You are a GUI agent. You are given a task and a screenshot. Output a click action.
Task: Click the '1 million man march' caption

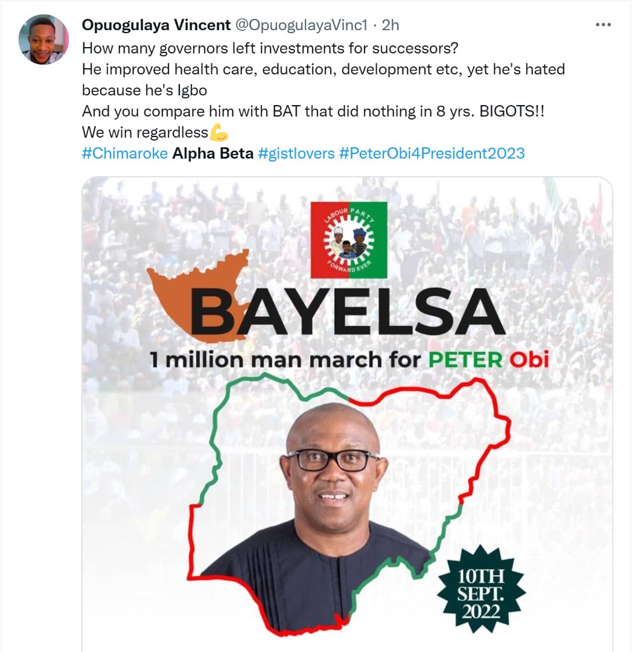(x=349, y=360)
